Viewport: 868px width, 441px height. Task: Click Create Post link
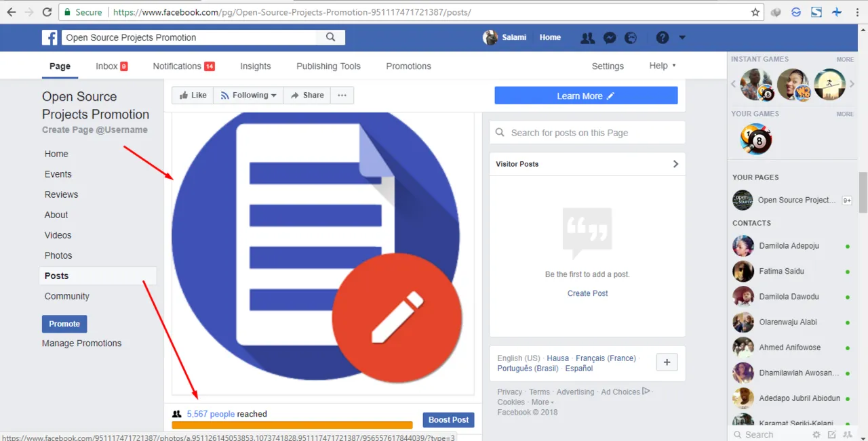point(588,293)
